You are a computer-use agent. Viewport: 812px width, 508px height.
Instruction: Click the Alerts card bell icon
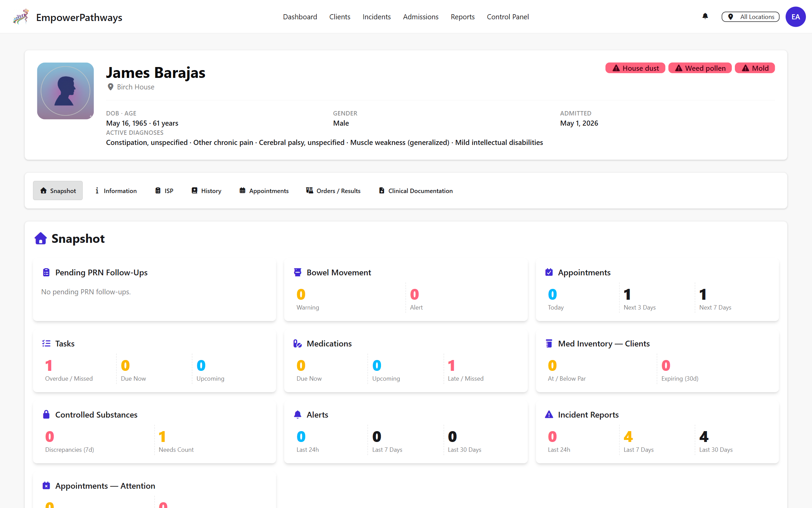[x=297, y=415]
